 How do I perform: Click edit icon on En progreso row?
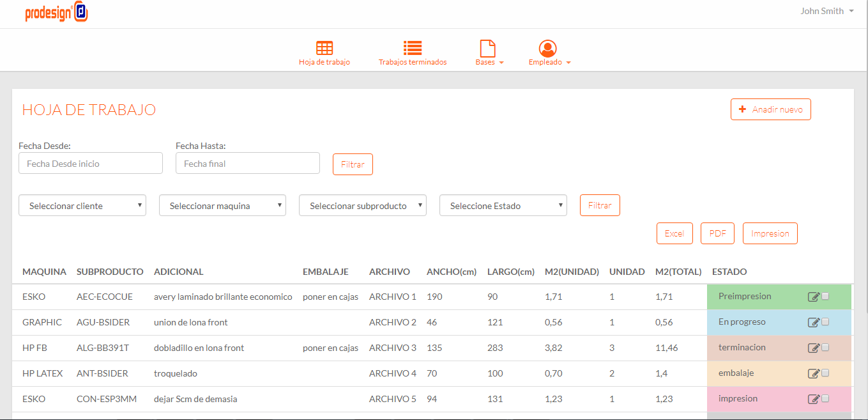click(x=814, y=322)
